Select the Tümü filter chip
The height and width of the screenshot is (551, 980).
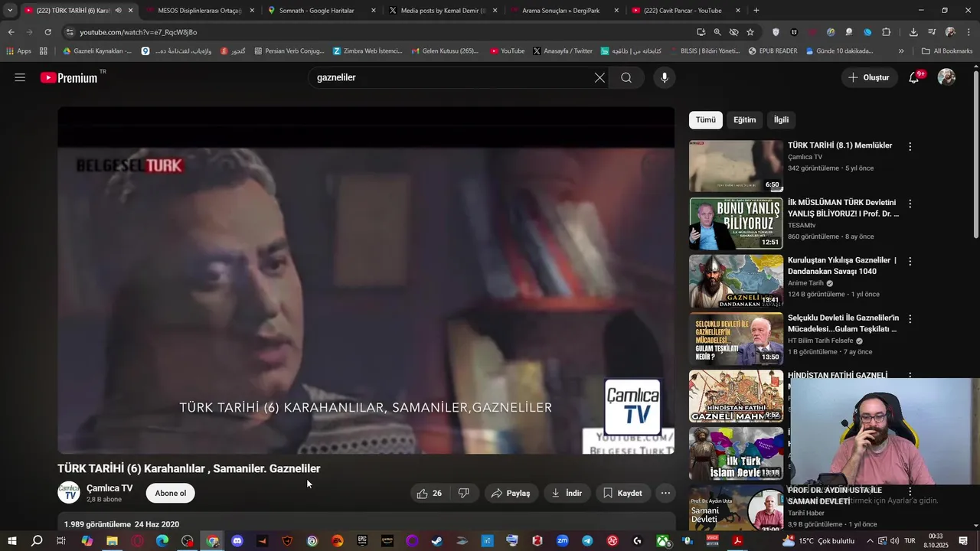706,120
